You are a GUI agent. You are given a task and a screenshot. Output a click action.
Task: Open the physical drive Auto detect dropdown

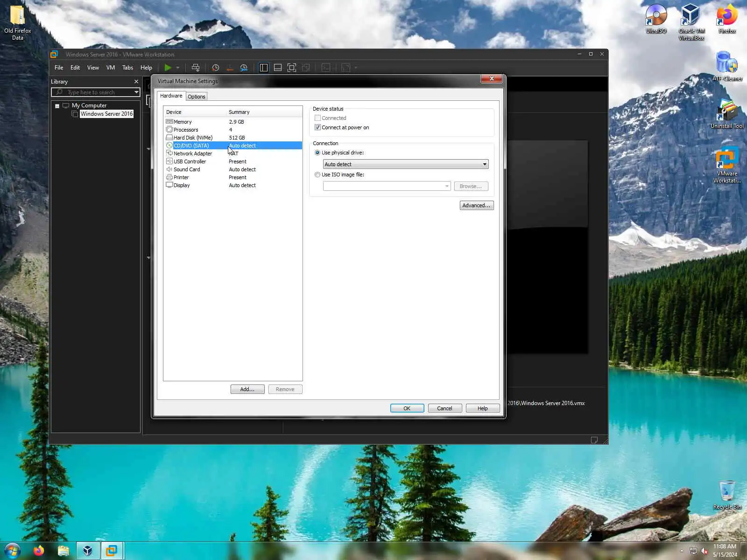(x=406, y=164)
